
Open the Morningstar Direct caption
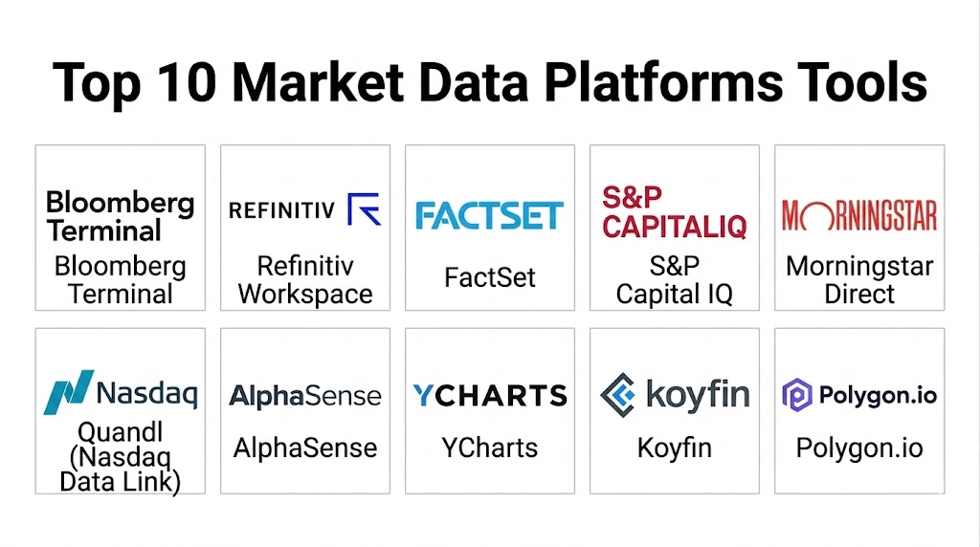click(858, 279)
